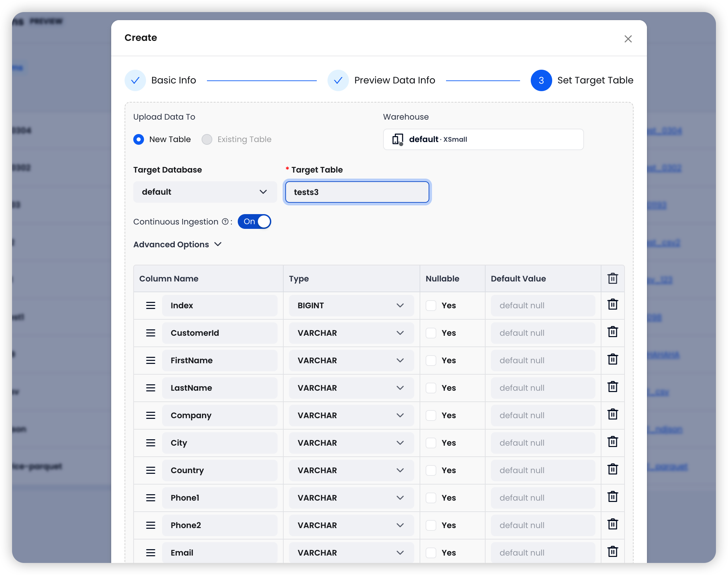Click Continuous Ingestion help question icon
Image resolution: width=728 pixels, height=575 pixels.
pyautogui.click(x=225, y=221)
